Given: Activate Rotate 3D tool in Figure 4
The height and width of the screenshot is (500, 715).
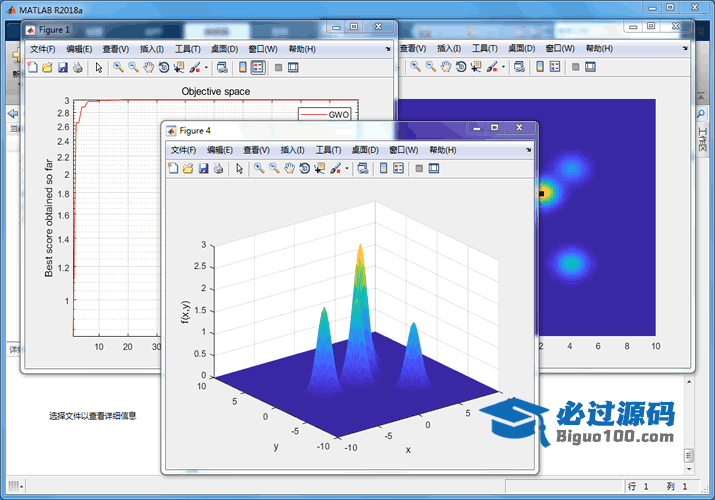Looking at the screenshot, I should click(x=304, y=169).
